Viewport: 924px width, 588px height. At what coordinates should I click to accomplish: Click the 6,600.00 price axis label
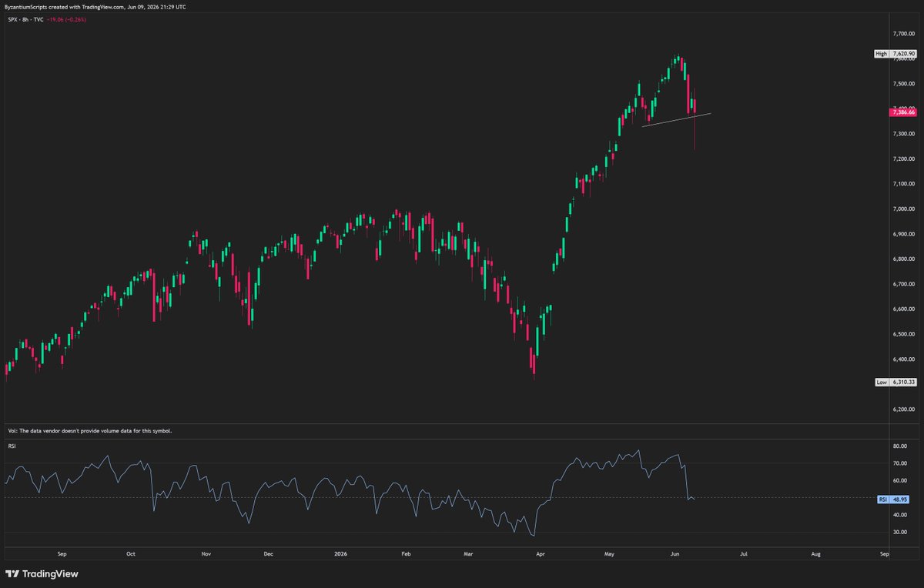click(903, 309)
